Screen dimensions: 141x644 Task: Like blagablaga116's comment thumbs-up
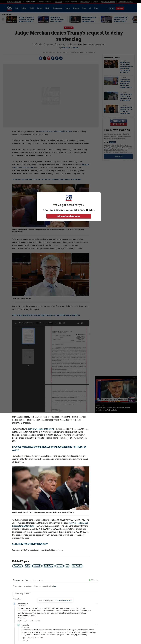(25, 621)
